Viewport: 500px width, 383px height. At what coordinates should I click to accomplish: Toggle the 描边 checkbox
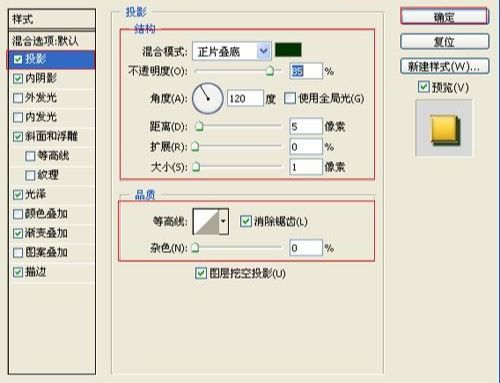point(18,272)
